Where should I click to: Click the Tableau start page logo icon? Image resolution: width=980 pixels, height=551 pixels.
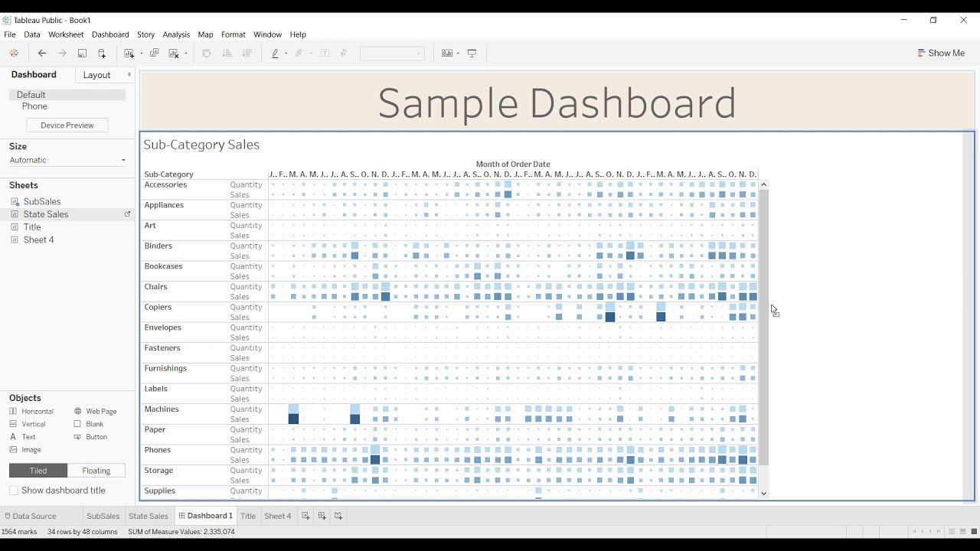click(x=14, y=53)
